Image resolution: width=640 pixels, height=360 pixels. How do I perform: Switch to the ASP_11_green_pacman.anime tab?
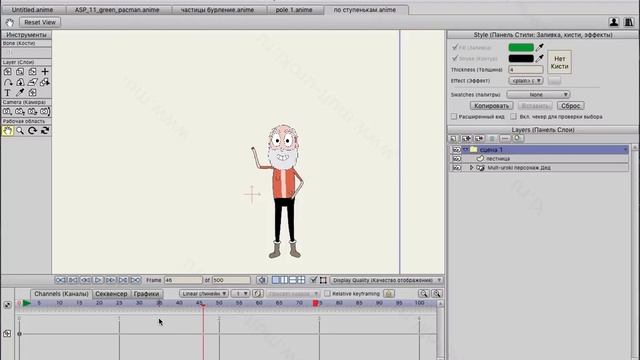117,10
